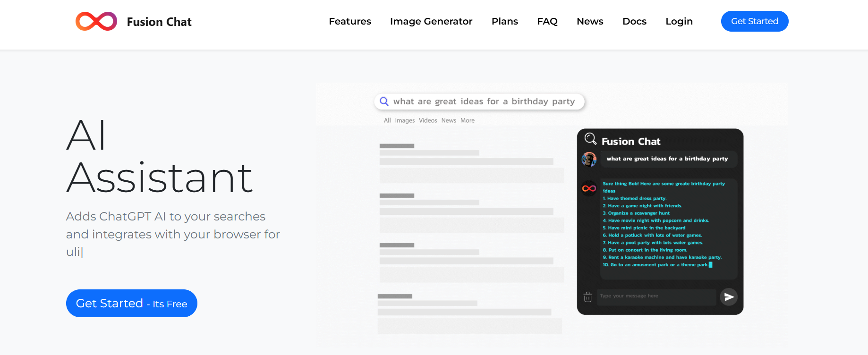Click the 'Organize a scavenger hunt' line
The width and height of the screenshot is (868, 355).
636,213
